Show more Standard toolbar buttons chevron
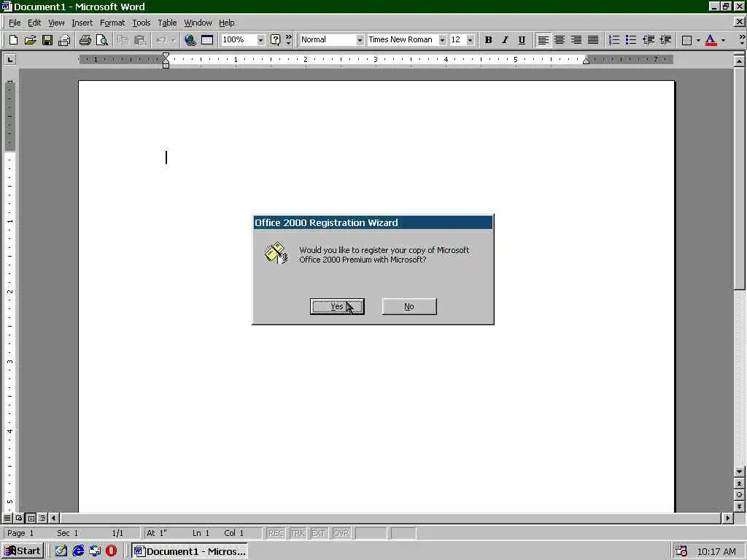The height and width of the screenshot is (560, 747). 288,40
